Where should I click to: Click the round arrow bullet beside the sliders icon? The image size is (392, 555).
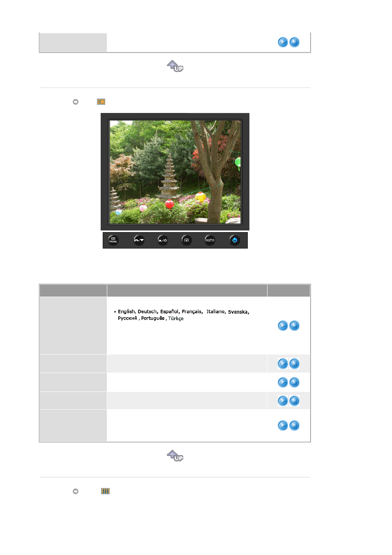(76, 491)
